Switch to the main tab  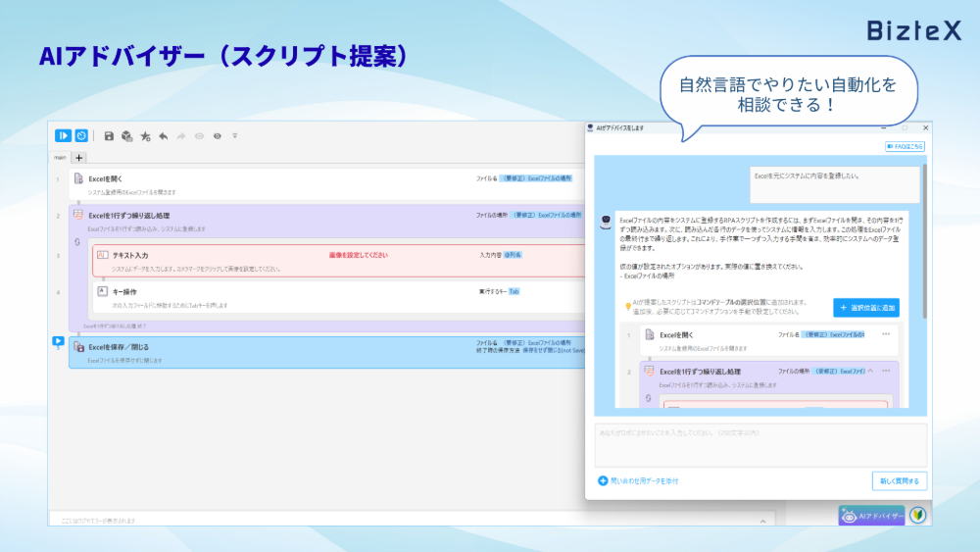click(60, 158)
